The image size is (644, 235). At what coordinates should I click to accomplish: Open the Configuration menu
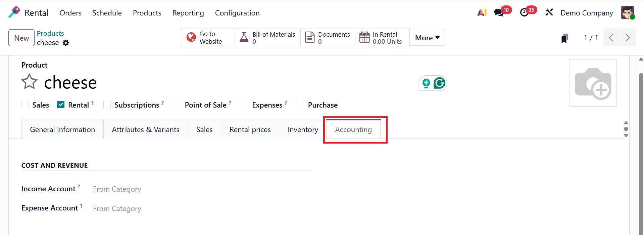237,13
